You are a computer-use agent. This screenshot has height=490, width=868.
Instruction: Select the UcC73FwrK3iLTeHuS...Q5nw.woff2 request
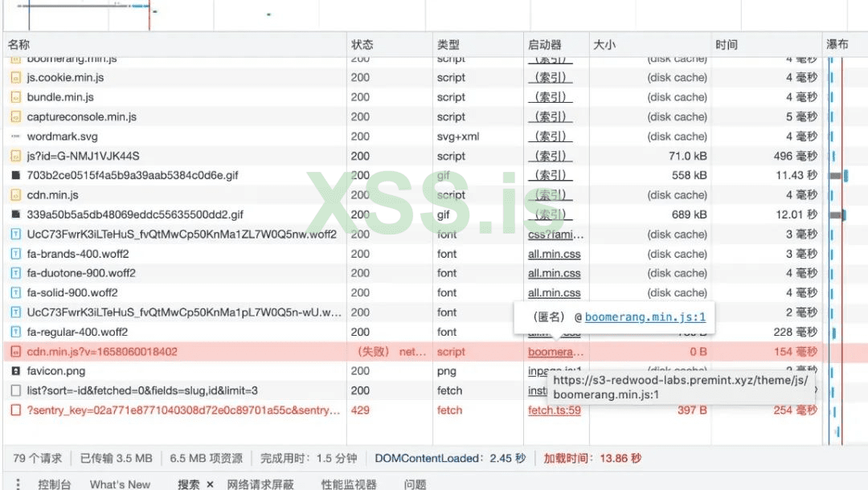[x=435, y=235]
